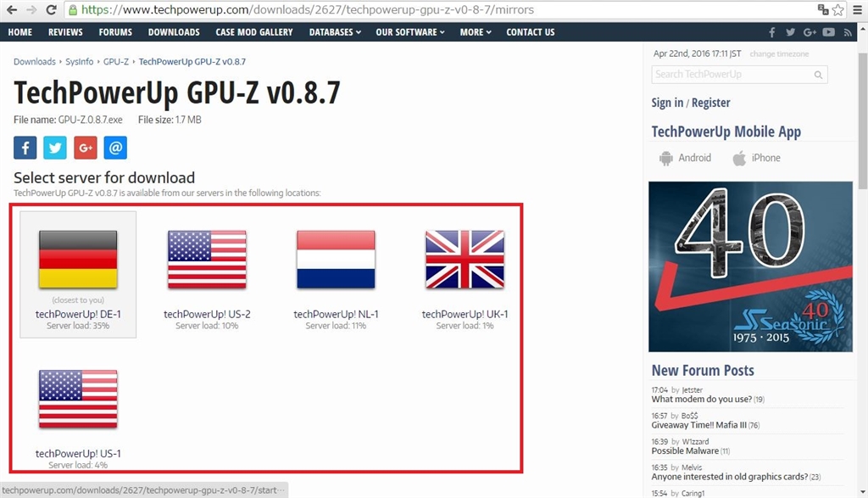This screenshot has height=498, width=868.
Task: Click the green padlock security icon
Action: 73,9
